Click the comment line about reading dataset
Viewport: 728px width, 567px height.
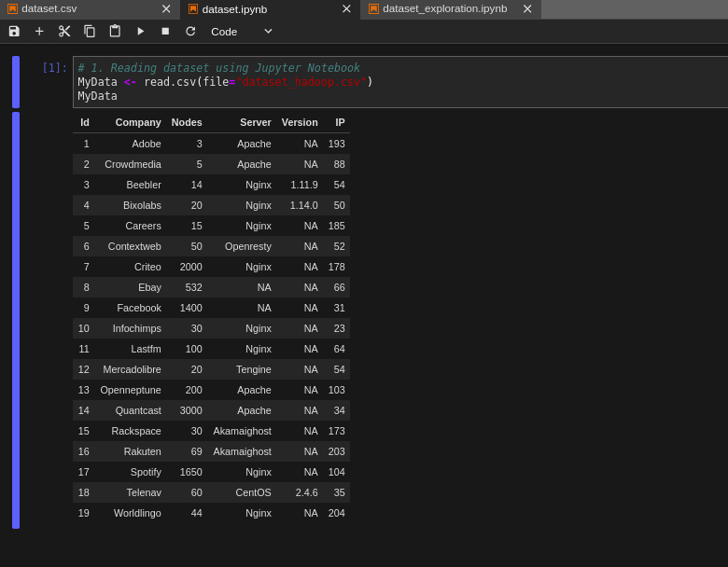pos(218,68)
